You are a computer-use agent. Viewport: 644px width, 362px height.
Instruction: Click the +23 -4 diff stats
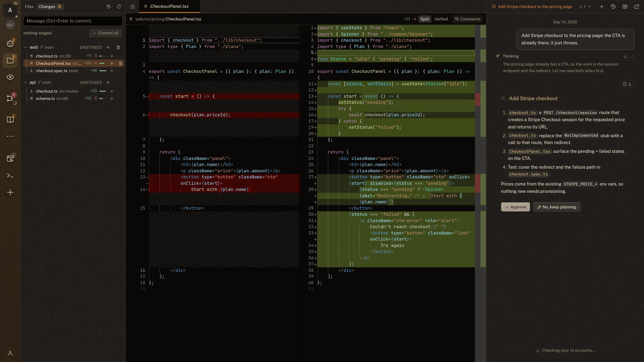pos(410,19)
